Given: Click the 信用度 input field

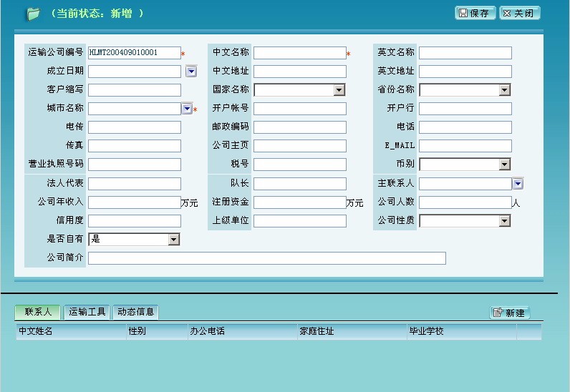Looking at the screenshot, I should [x=135, y=220].
